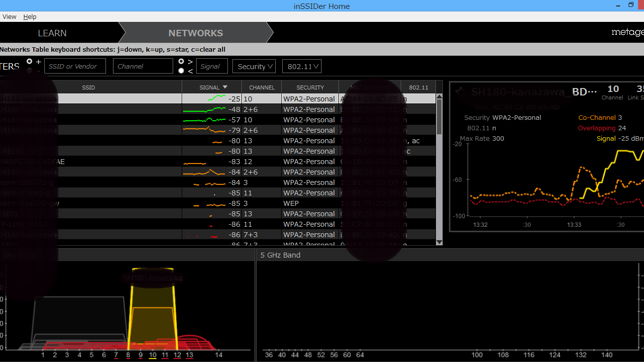
Task: Click the networks table scroll-up arrow
Action: 439,97
